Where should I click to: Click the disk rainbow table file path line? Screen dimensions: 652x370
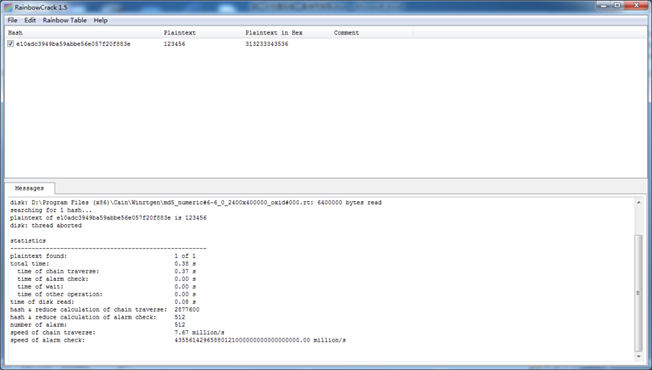[196, 203]
